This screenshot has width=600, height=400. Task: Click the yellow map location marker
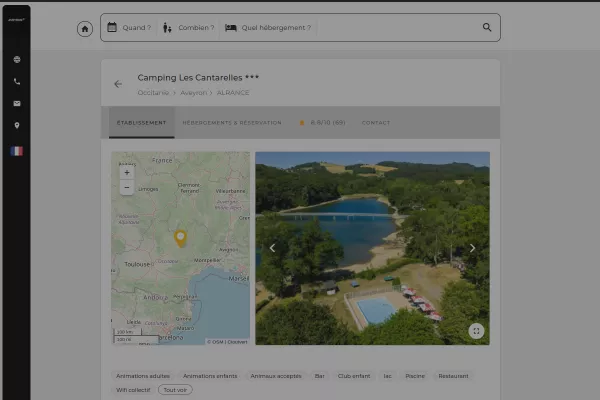click(181, 238)
